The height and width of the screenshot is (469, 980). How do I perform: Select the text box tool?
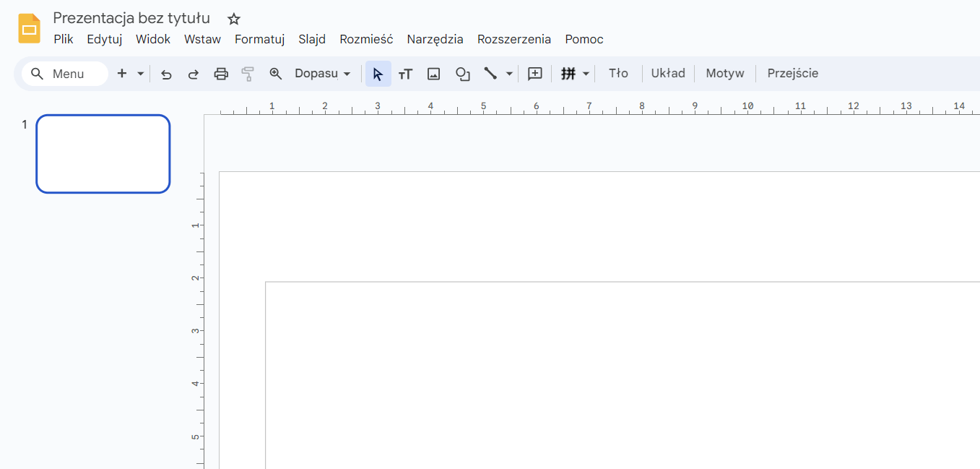(x=405, y=74)
